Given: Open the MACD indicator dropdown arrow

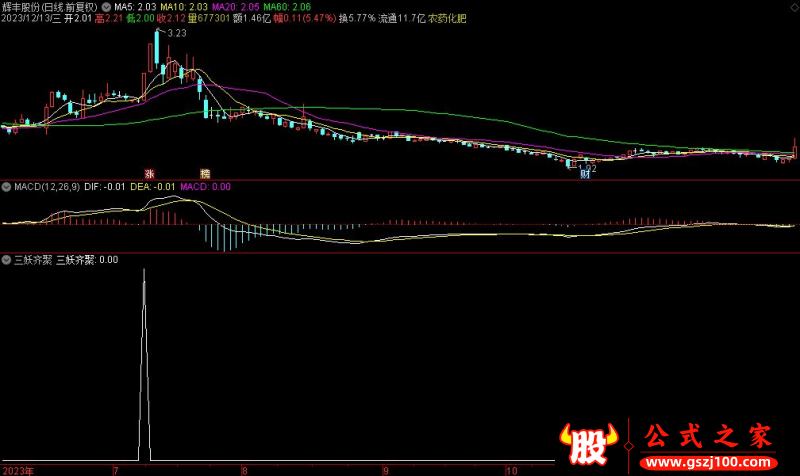Looking at the screenshot, I should coord(6,186).
